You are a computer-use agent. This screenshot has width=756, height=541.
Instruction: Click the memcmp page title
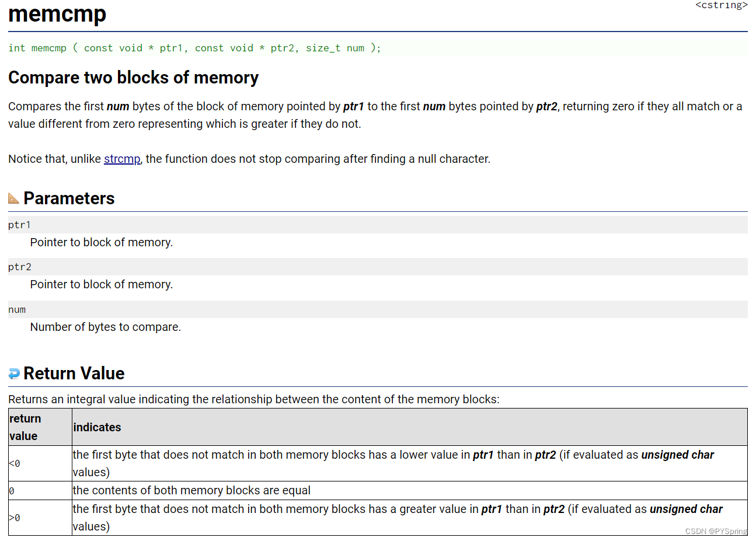(57, 13)
